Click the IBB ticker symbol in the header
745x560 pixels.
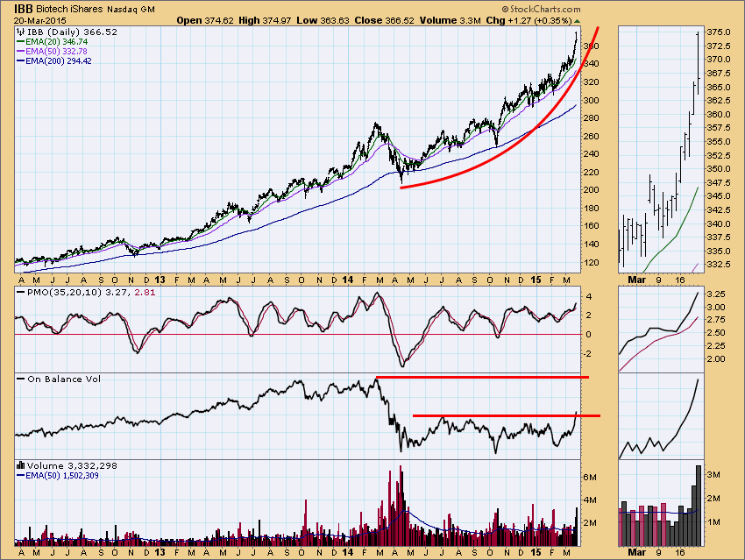click(x=24, y=9)
